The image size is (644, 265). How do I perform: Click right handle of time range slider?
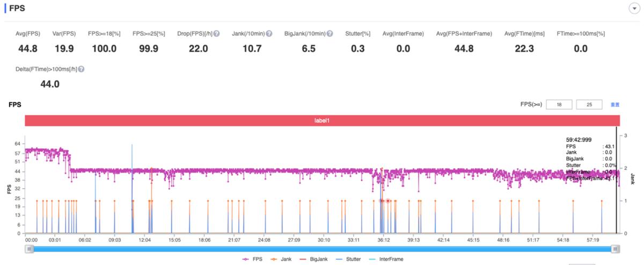(616, 249)
